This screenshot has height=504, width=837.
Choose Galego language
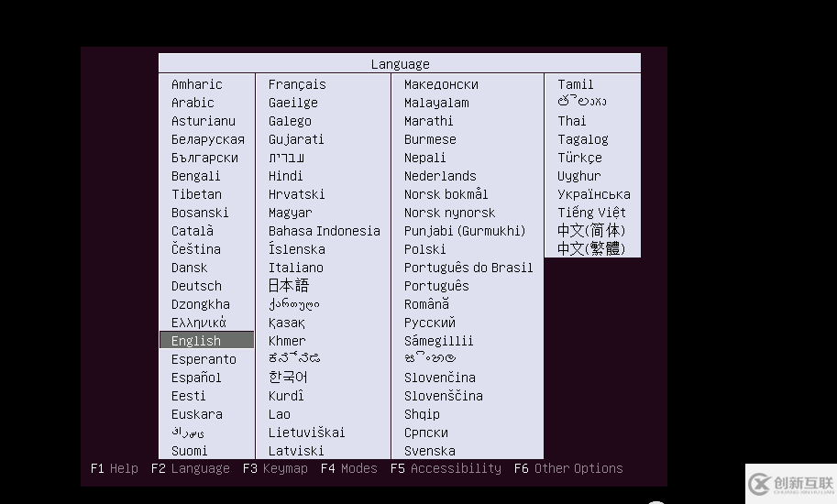(x=290, y=121)
